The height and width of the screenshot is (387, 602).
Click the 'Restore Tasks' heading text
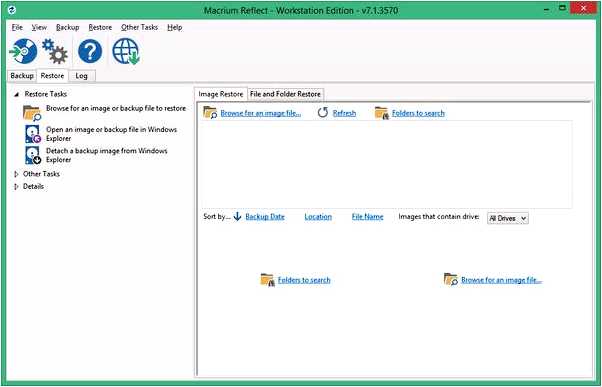tap(46, 94)
